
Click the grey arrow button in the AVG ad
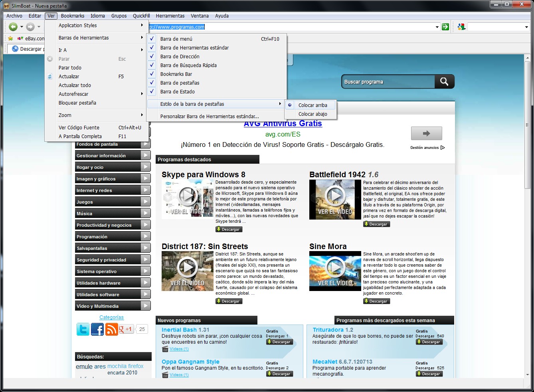(x=427, y=133)
